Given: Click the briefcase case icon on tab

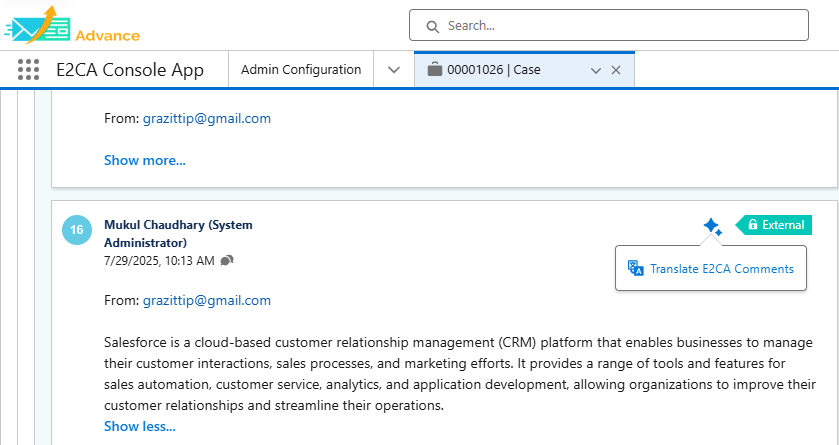Looking at the screenshot, I should tap(435, 70).
